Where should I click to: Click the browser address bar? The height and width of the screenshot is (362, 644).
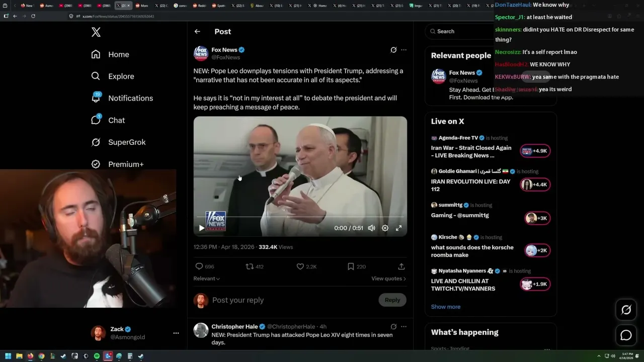pyautogui.click(x=282, y=16)
